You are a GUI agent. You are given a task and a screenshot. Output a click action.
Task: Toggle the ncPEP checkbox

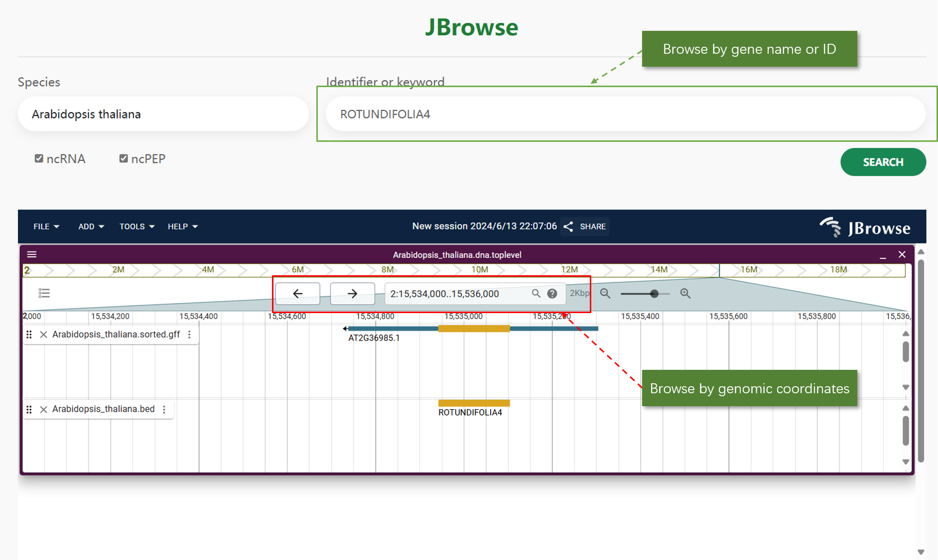[124, 159]
